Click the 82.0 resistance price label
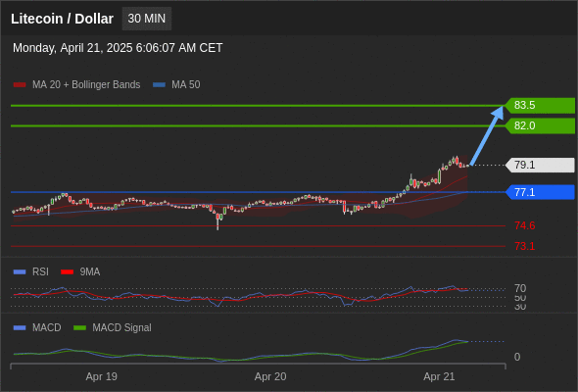The width and height of the screenshot is (578, 392). [540, 125]
